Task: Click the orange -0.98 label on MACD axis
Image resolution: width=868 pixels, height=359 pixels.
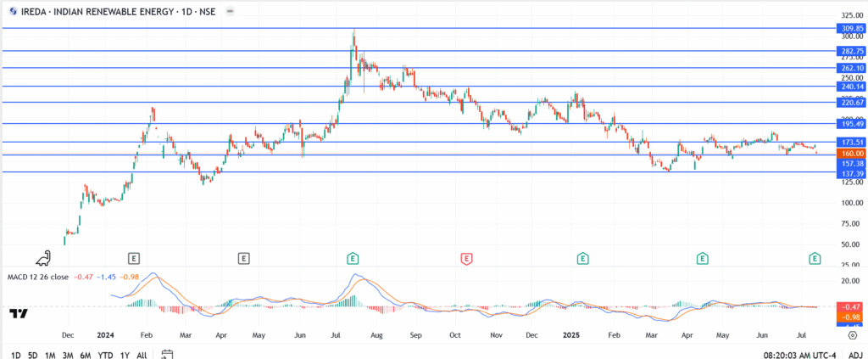Action: coord(851,317)
